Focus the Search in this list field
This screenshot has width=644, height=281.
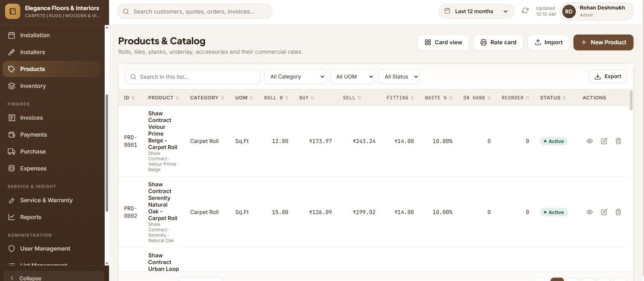193,77
